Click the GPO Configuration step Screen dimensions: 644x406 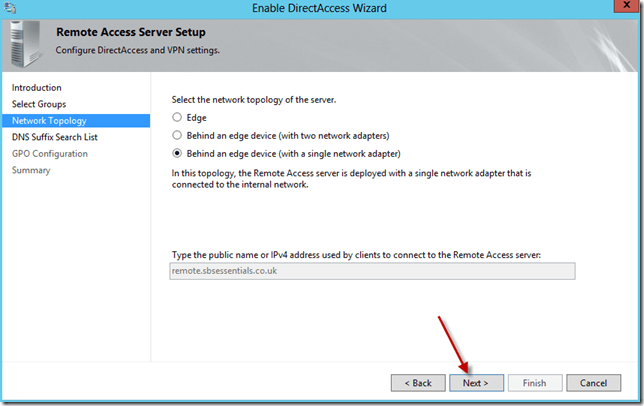click(49, 153)
